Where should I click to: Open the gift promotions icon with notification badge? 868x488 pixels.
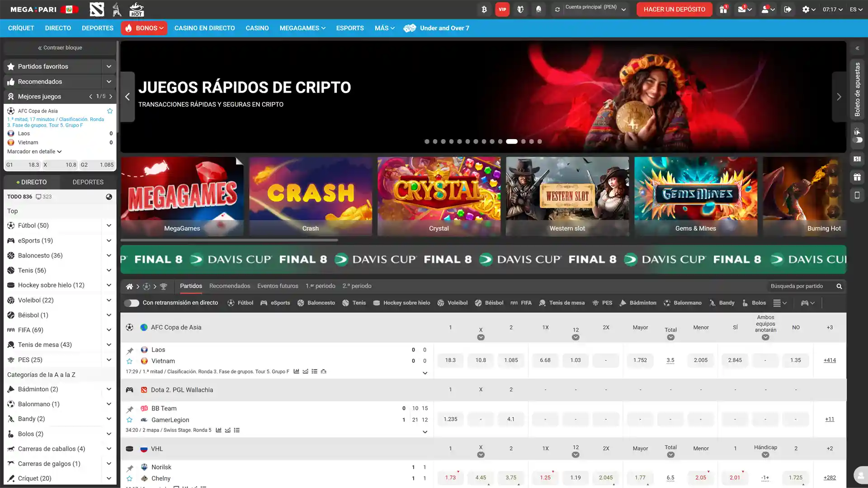(x=722, y=9)
